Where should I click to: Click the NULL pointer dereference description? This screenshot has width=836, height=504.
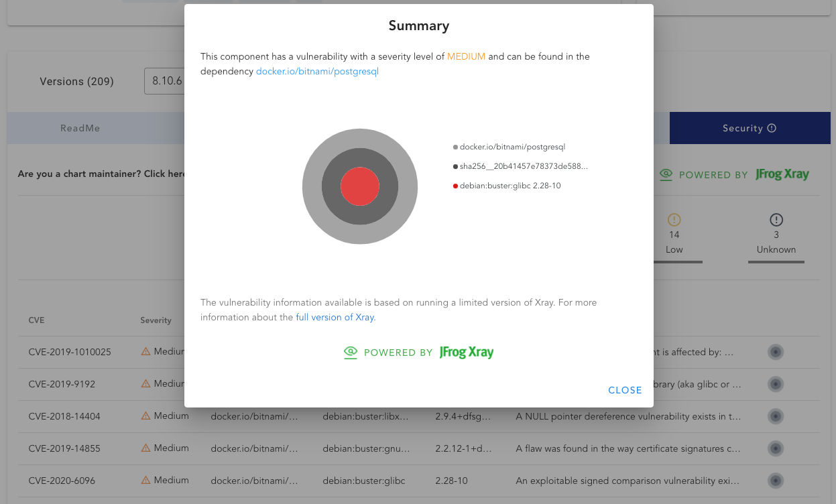[x=628, y=416]
